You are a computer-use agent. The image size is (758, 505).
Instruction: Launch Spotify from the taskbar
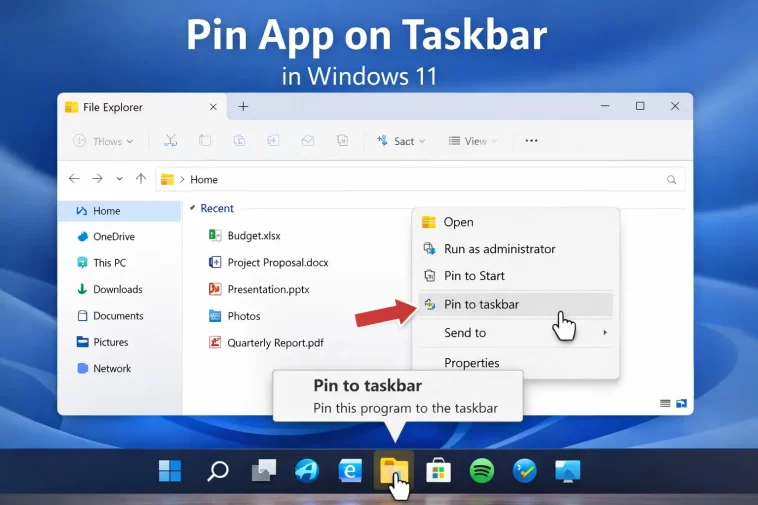481,471
